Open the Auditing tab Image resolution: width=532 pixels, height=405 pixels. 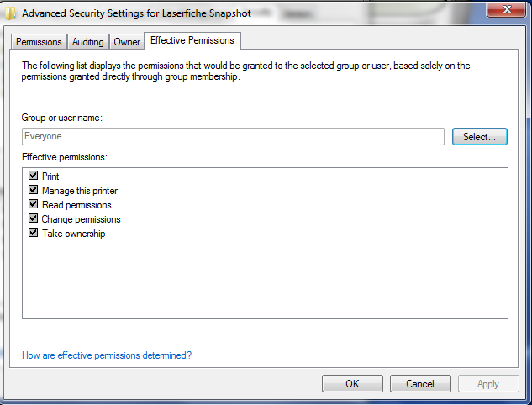tap(88, 42)
